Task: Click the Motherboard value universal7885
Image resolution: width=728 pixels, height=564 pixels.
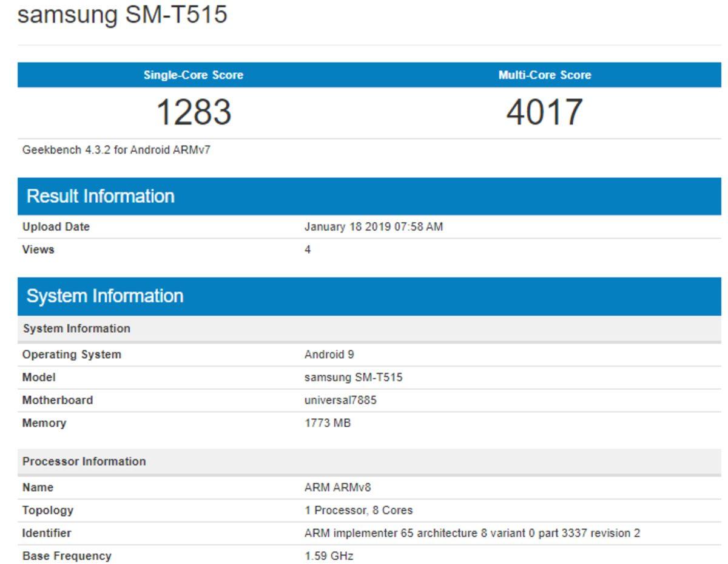Action: pyautogui.click(x=337, y=400)
